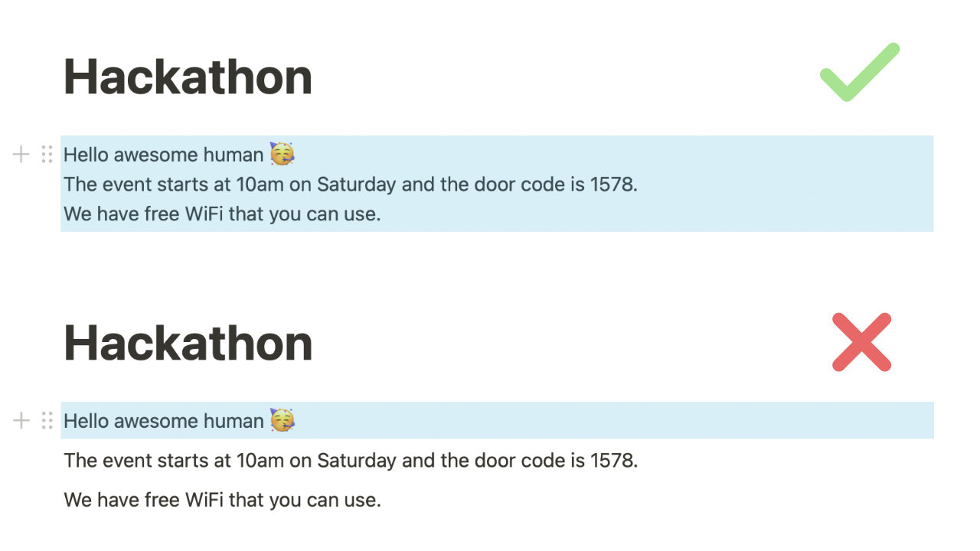Screen dimensions: 980x551
Task: Click the plus icon beside the fully highlighted block
Action: [x=21, y=155]
